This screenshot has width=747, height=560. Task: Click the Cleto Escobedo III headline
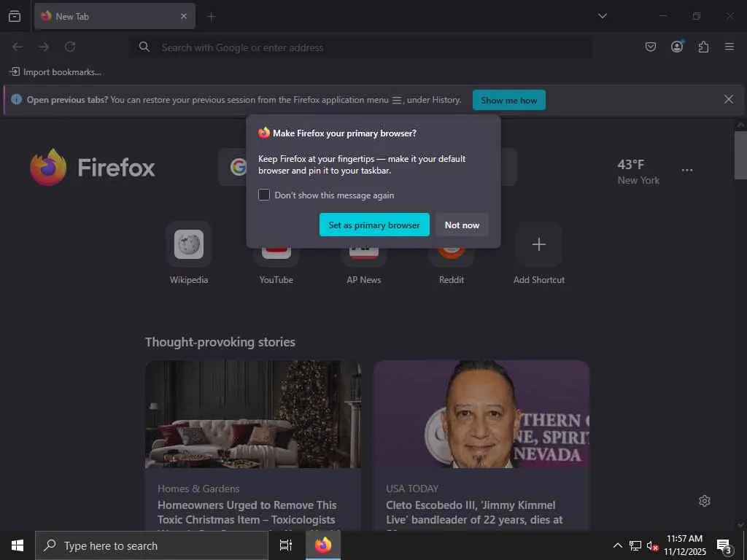point(474,513)
